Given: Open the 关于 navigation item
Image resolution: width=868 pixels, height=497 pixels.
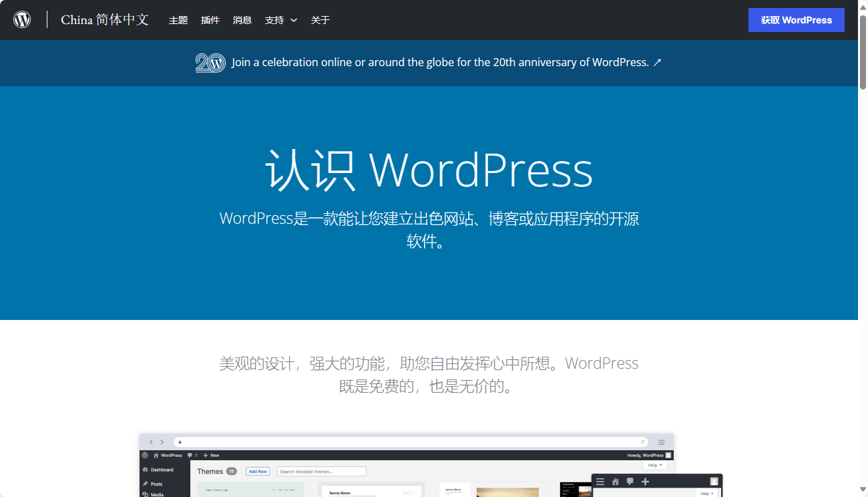Looking at the screenshot, I should click(x=320, y=20).
